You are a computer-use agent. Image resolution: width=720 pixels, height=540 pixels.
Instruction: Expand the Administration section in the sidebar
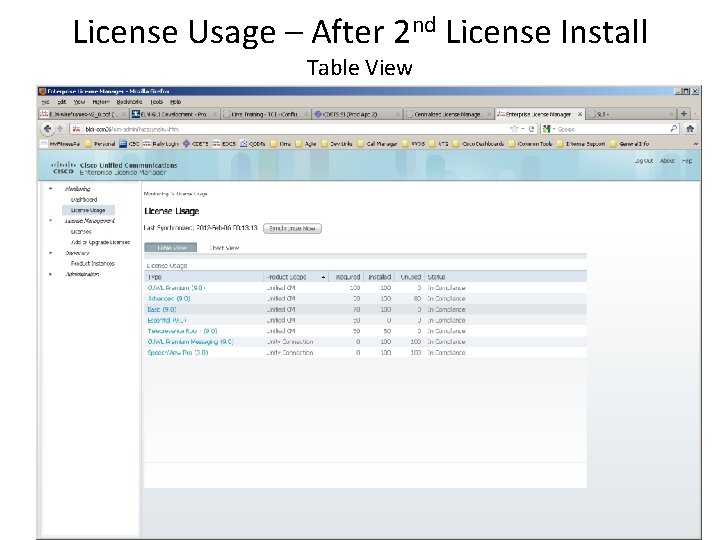point(51,274)
